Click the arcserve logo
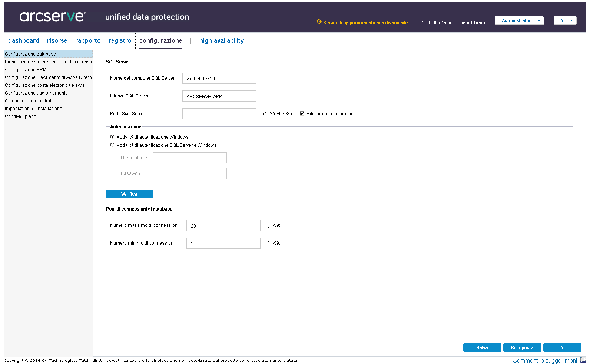Viewport: 590px width, 364px height. coord(53,17)
